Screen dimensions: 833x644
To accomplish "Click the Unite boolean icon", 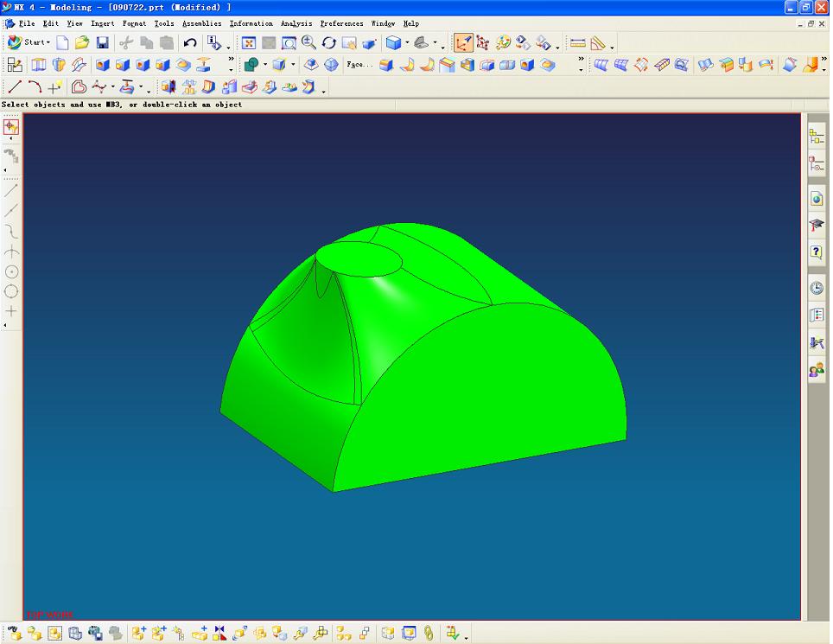I will pyautogui.click(x=251, y=65).
